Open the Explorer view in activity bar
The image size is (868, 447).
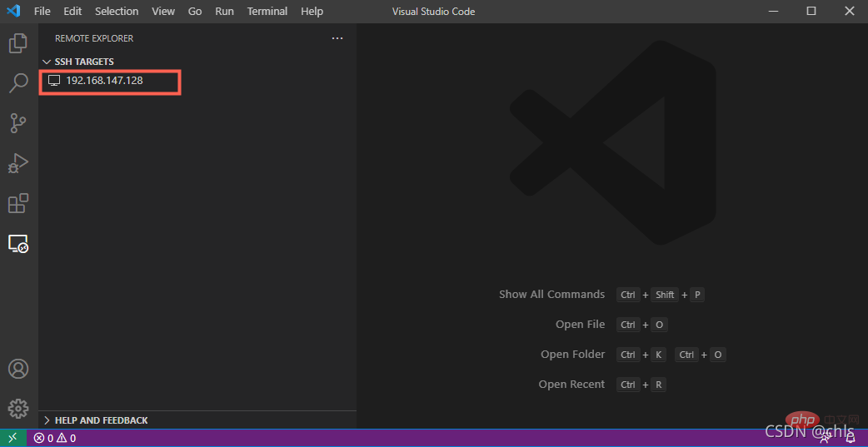tap(18, 43)
